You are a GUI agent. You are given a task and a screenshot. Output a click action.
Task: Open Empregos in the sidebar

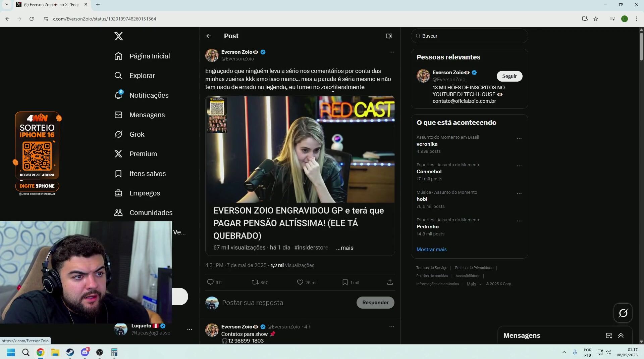coord(137,193)
